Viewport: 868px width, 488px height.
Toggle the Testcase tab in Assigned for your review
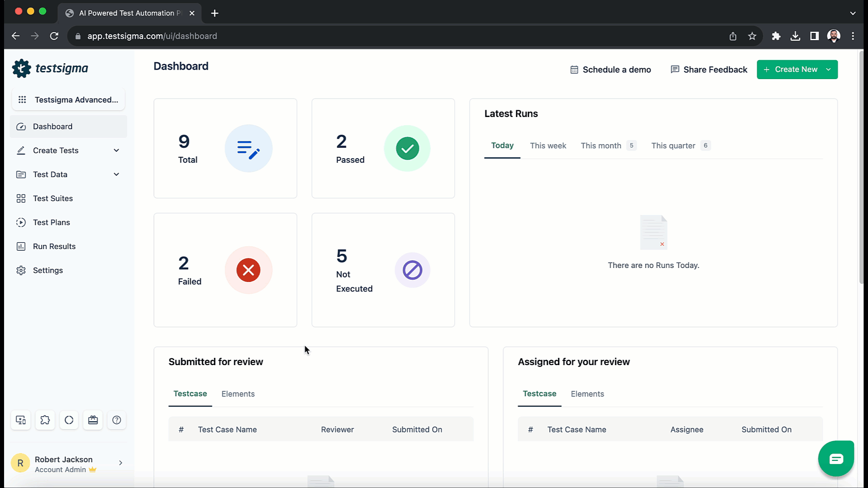539,393
